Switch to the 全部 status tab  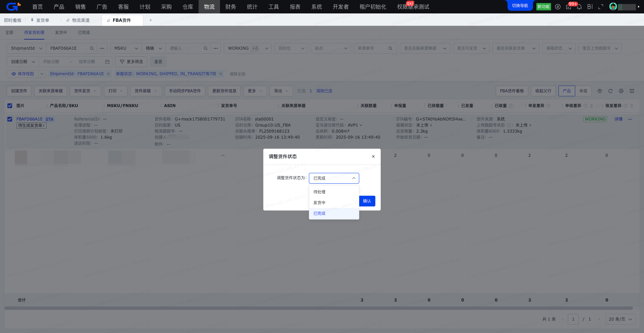click(x=9, y=33)
